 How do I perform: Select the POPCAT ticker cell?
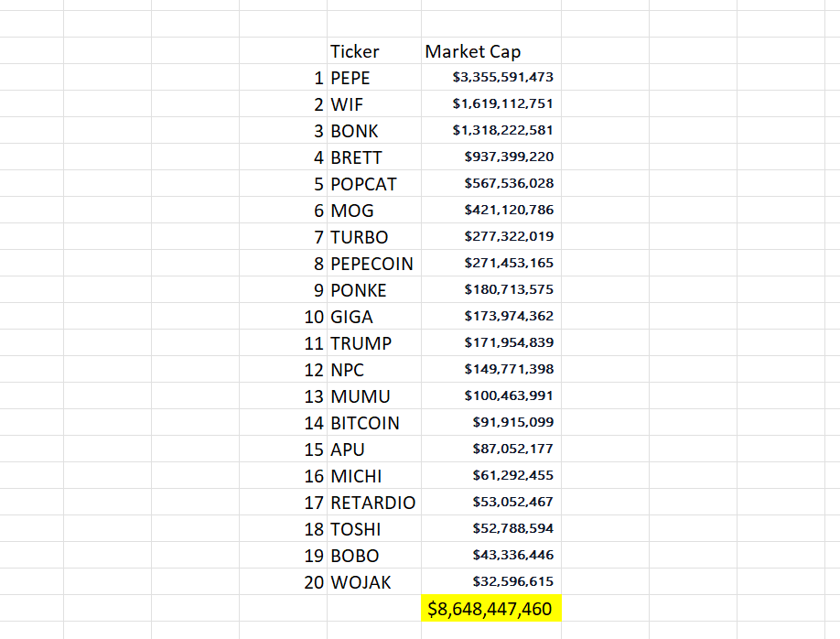pyautogui.click(x=374, y=184)
